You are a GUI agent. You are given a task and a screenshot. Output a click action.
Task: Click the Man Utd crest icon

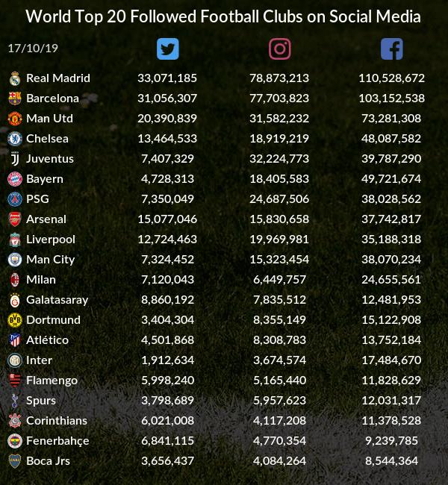[15, 118]
